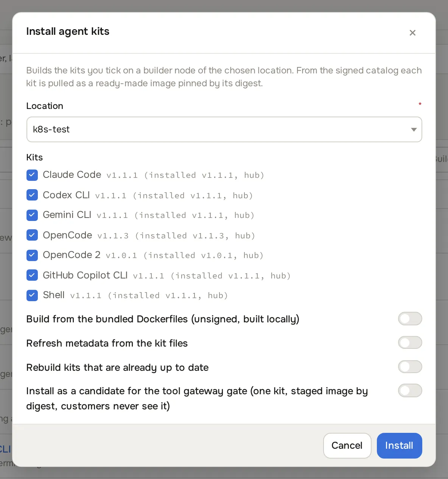Uncheck the Shell kit checkbox

(x=32, y=295)
